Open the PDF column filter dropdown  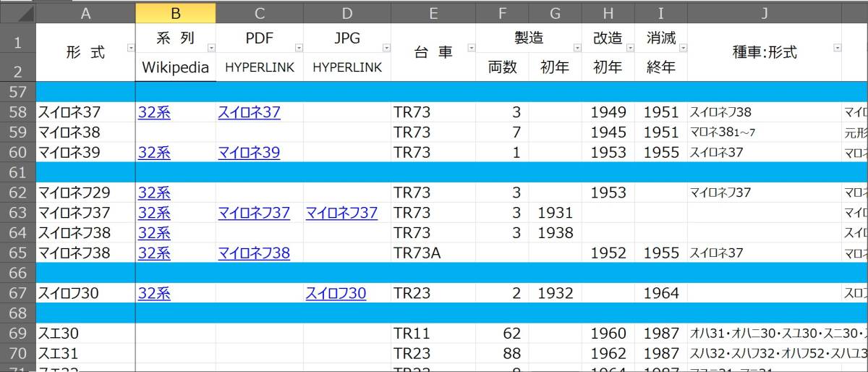(x=298, y=48)
